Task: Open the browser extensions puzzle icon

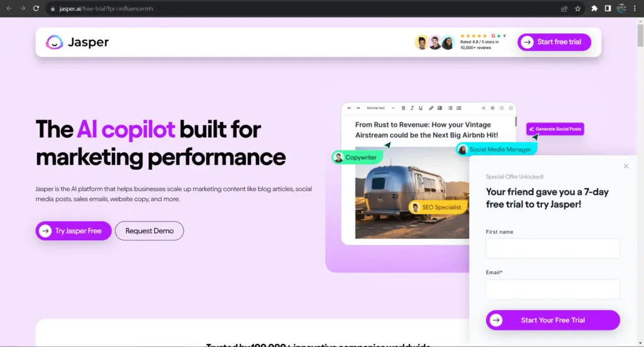Action: click(594, 8)
